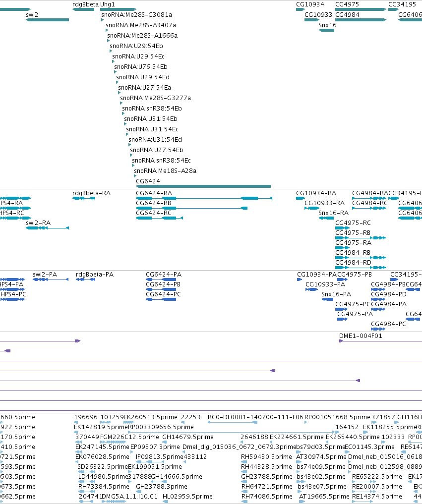Click CG4984-RD transcript label

[x=353, y=263]
